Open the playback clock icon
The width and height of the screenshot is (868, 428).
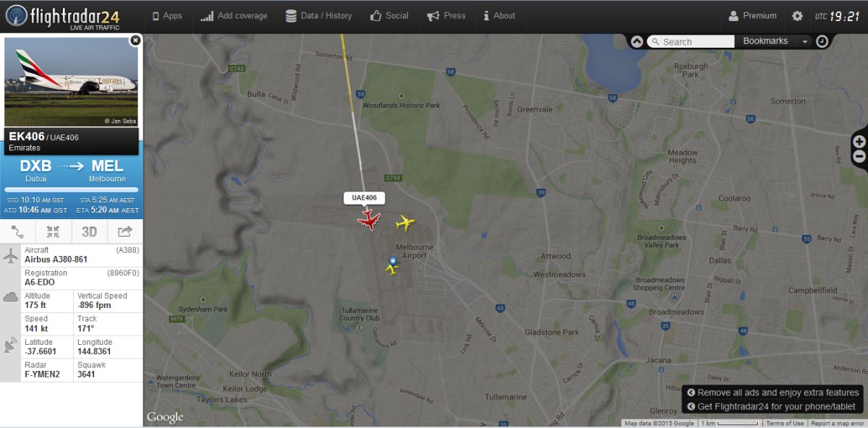pyautogui.click(x=822, y=41)
